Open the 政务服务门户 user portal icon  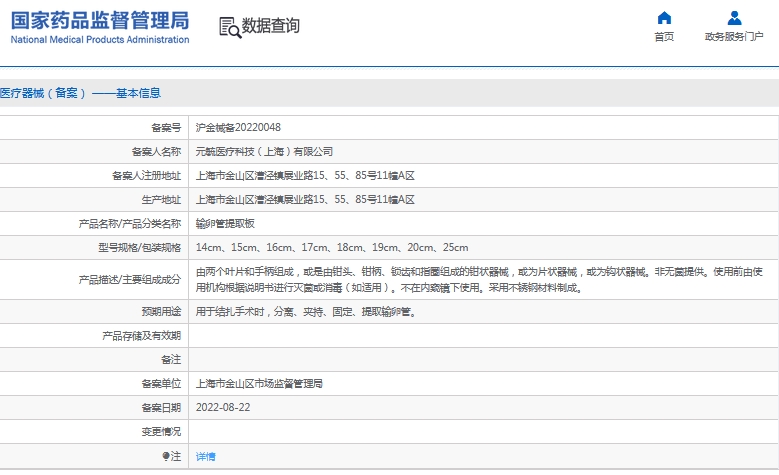click(x=734, y=18)
